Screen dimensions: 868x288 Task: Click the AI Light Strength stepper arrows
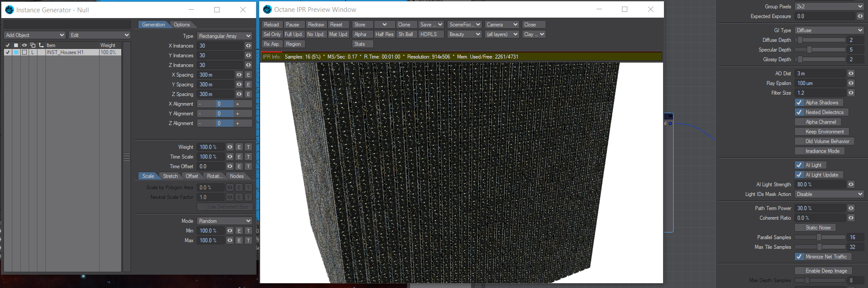pos(851,185)
